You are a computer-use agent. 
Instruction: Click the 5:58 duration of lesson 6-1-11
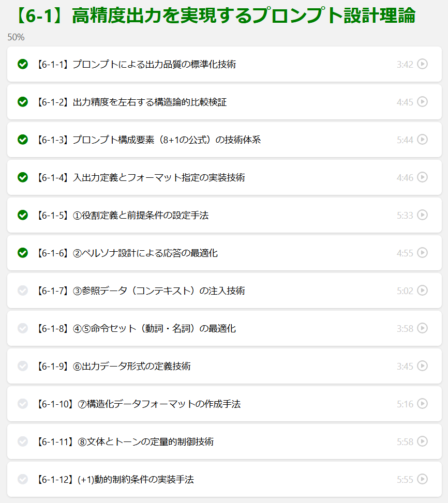tap(405, 442)
